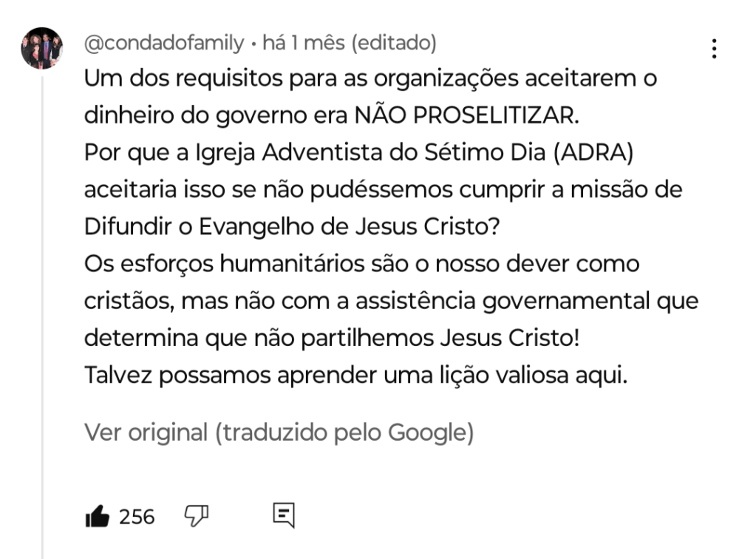The height and width of the screenshot is (559, 756).
Task: Click the 256 like count
Action: pyautogui.click(x=137, y=516)
